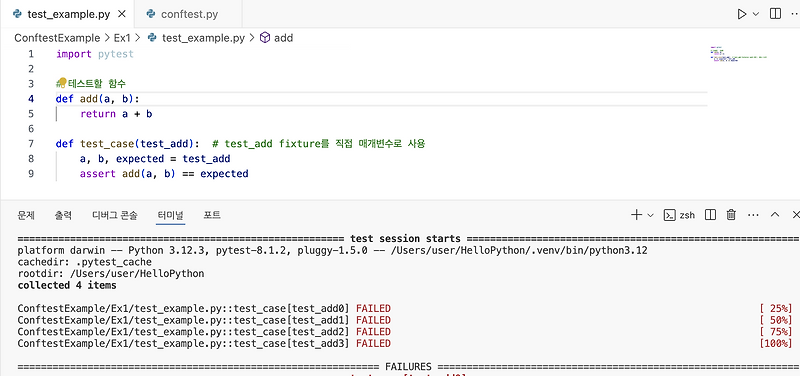Open the editor More Actions menu
Screen dimensions: 800x376
click(794, 14)
